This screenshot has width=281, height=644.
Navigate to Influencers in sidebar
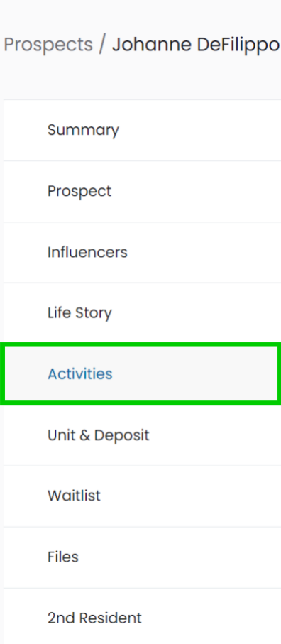click(x=142, y=252)
